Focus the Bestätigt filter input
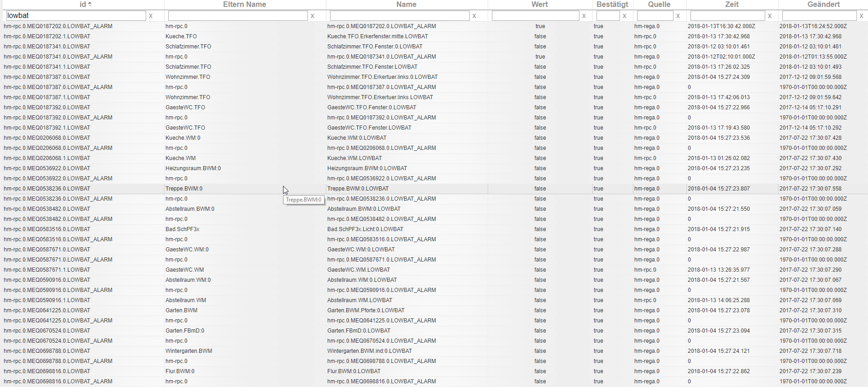Screen dimensions: 868x387 pyautogui.click(x=608, y=16)
